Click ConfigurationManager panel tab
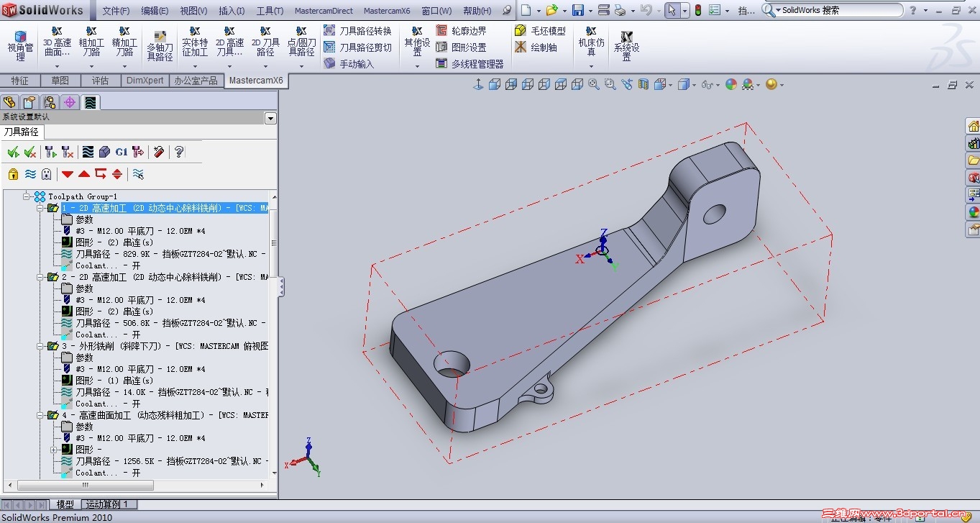The height and width of the screenshot is (523, 980). (x=50, y=102)
